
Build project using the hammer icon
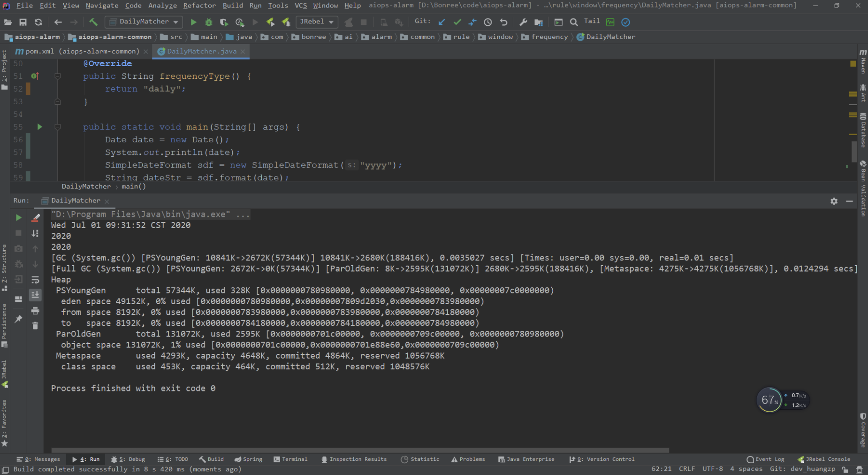click(93, 22)
